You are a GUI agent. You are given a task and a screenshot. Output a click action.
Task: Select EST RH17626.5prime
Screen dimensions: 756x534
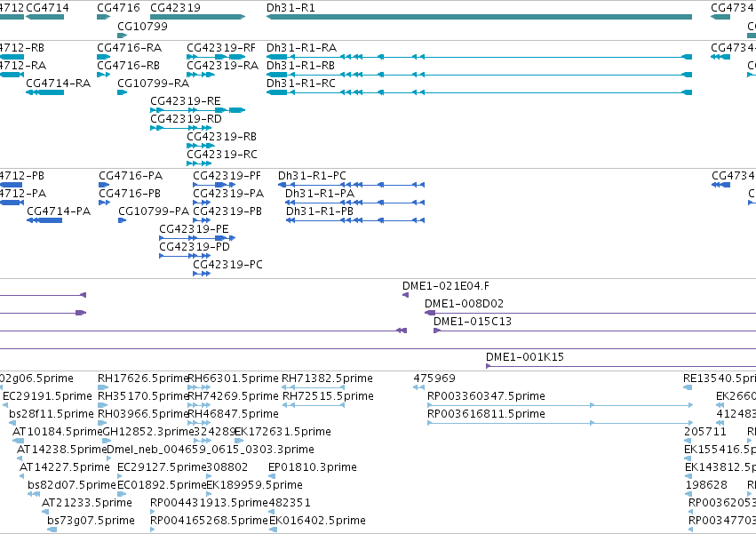pos(143,379)
